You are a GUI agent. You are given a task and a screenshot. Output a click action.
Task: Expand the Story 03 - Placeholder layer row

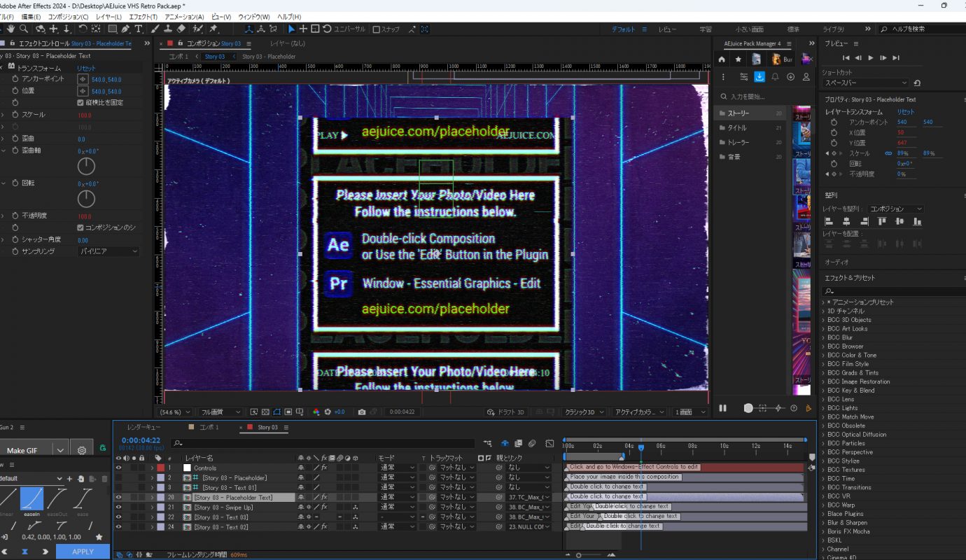click(x=152, y=477)
